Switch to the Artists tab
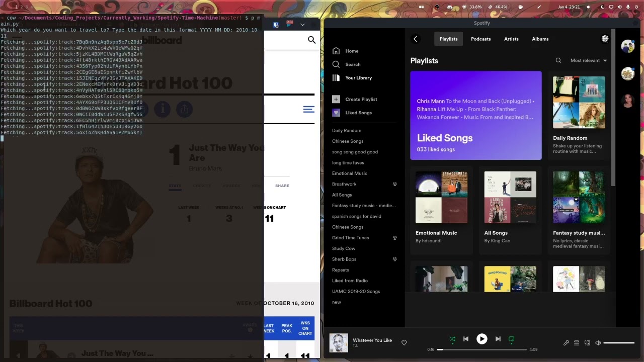This screenshot has height=362, width=644. [x=511, y=39]
